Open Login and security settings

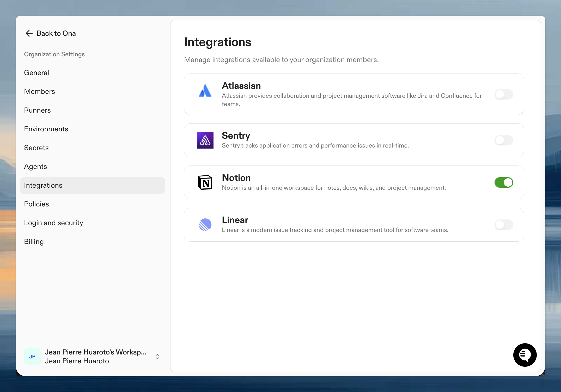(x=53, y=223)
